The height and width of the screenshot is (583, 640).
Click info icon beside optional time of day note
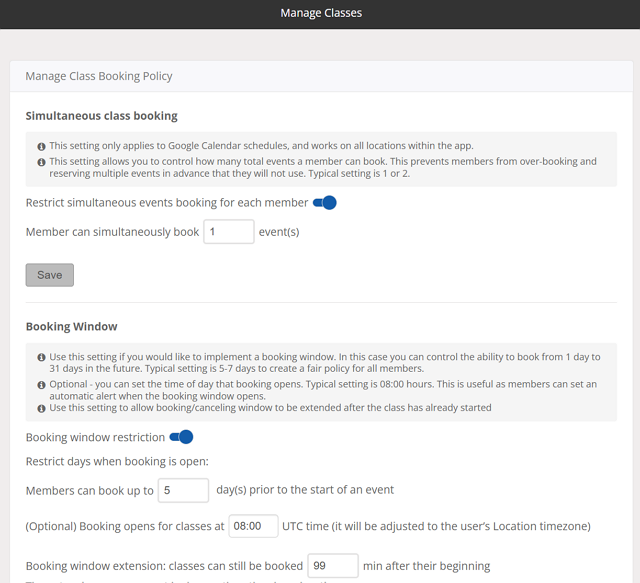click(x=42, y=384)
